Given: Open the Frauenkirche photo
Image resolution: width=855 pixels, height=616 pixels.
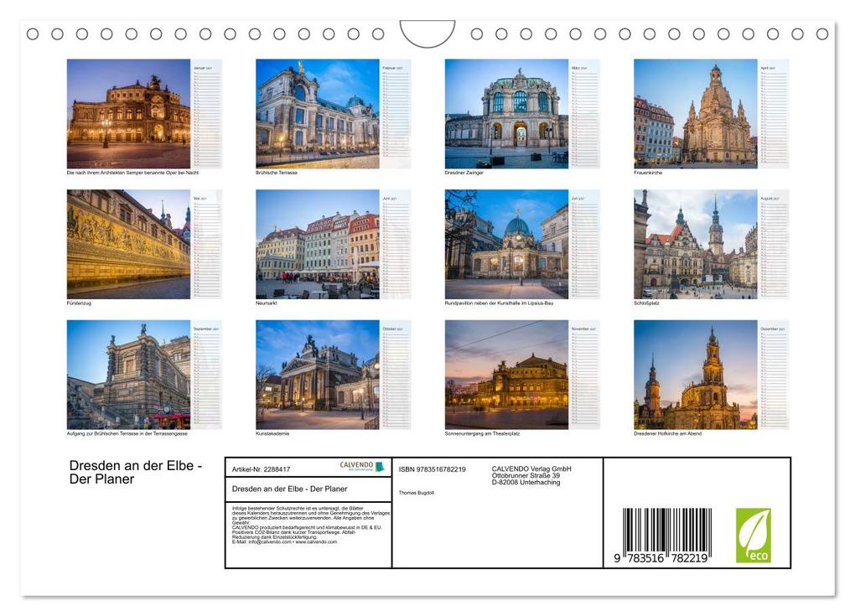Looking at the screenshot, I should coord(695,113).
